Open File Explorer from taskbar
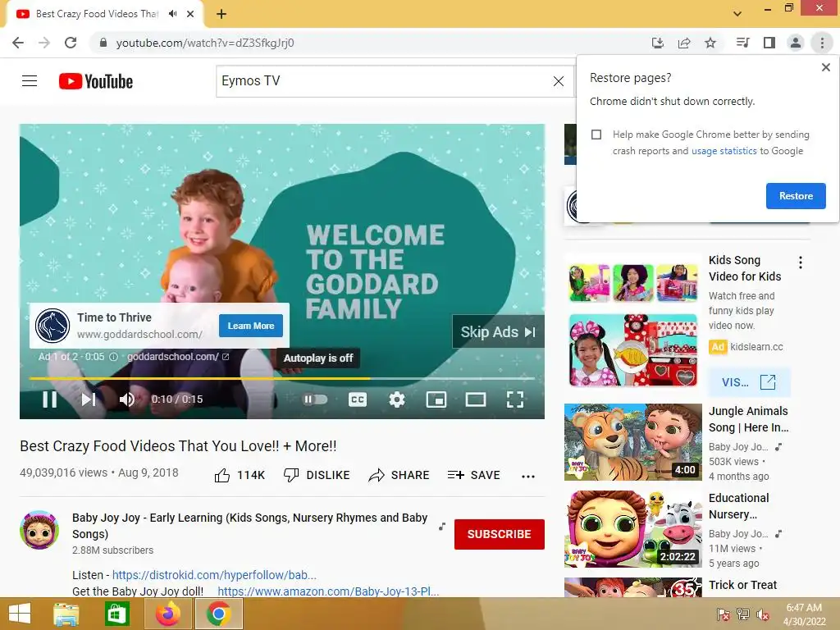 (x=66, y=614)
